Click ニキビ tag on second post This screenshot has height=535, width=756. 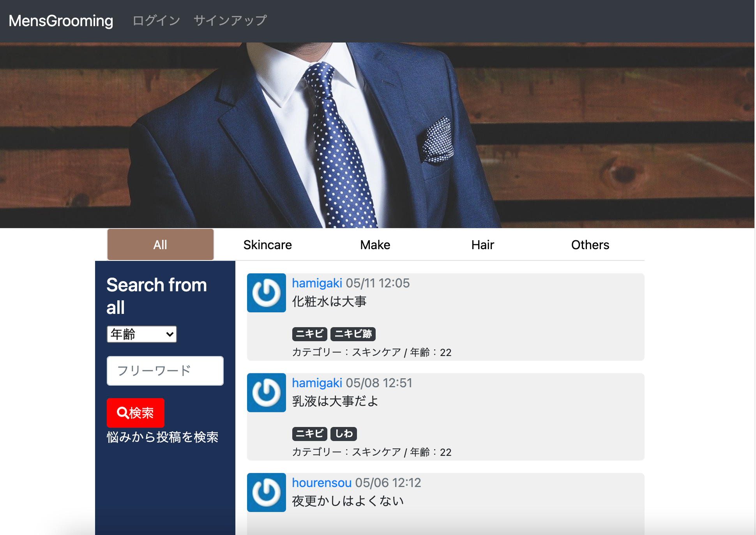(309, 433)
